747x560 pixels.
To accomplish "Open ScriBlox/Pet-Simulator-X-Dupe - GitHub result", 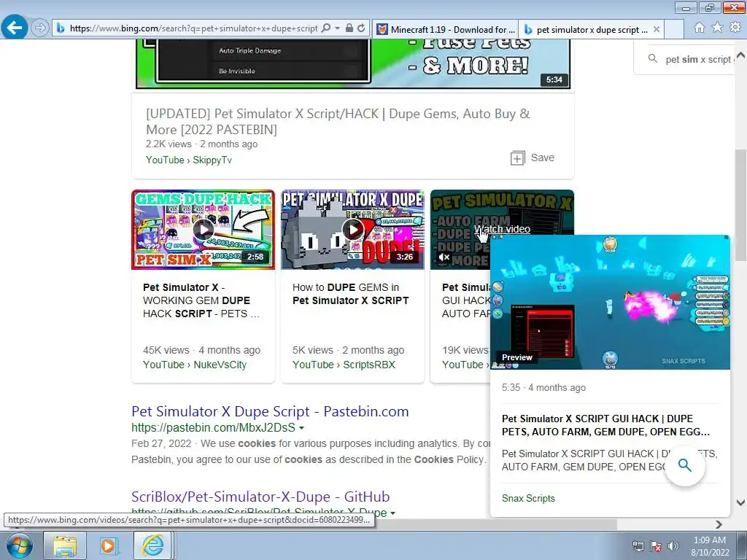I will point(260,497).
